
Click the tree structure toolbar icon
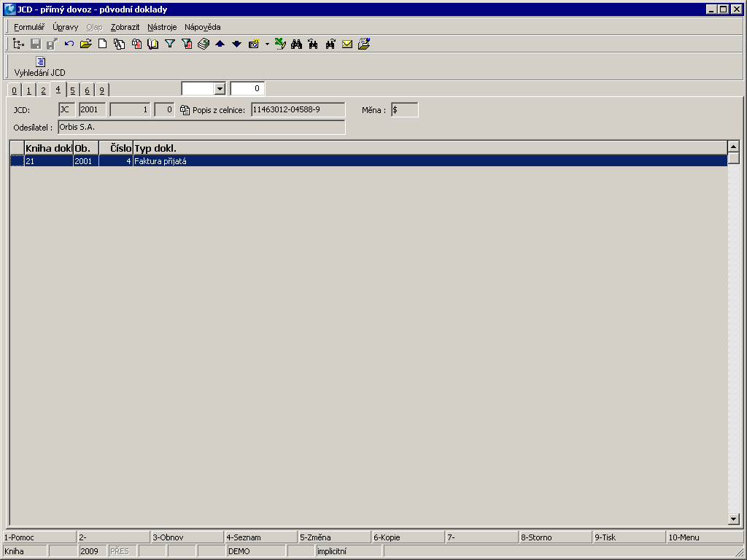pos(18,44)
